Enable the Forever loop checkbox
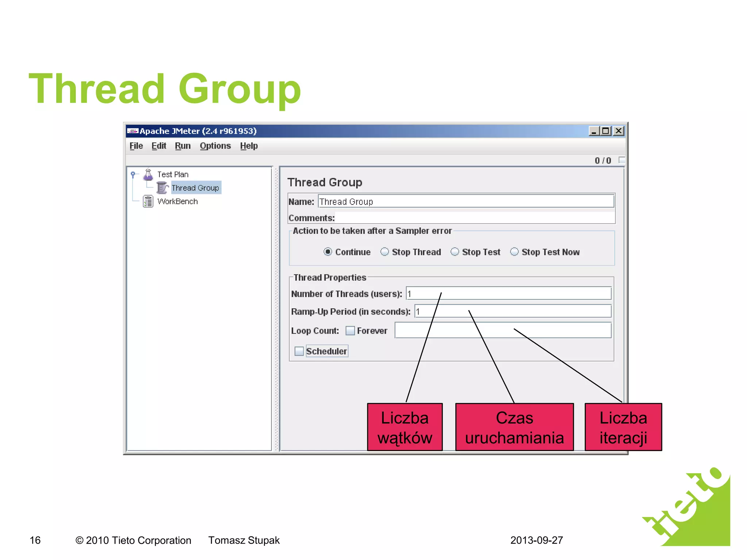The image size is (747, 560). (350, 331)
